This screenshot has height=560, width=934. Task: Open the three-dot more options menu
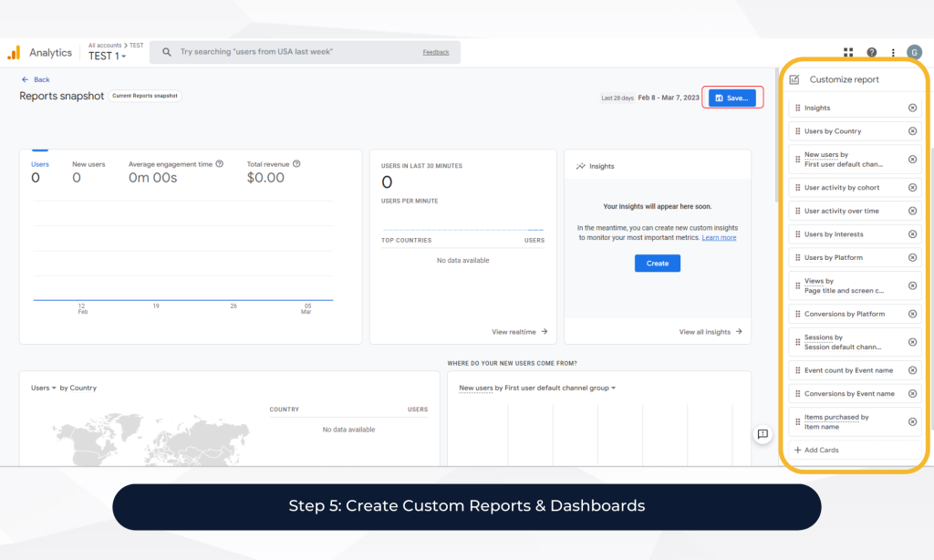[x=893, y=53]
